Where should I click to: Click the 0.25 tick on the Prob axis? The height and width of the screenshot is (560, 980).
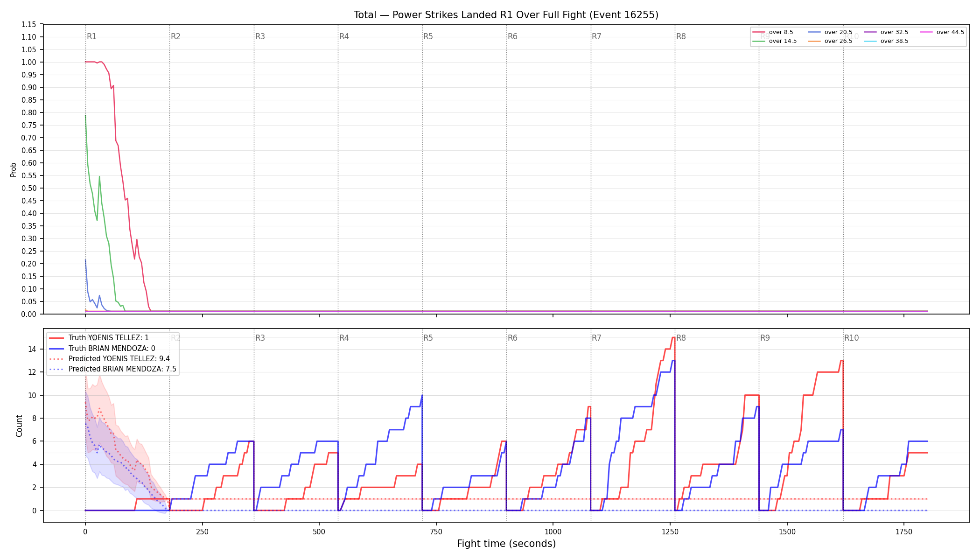coord(29,251)
